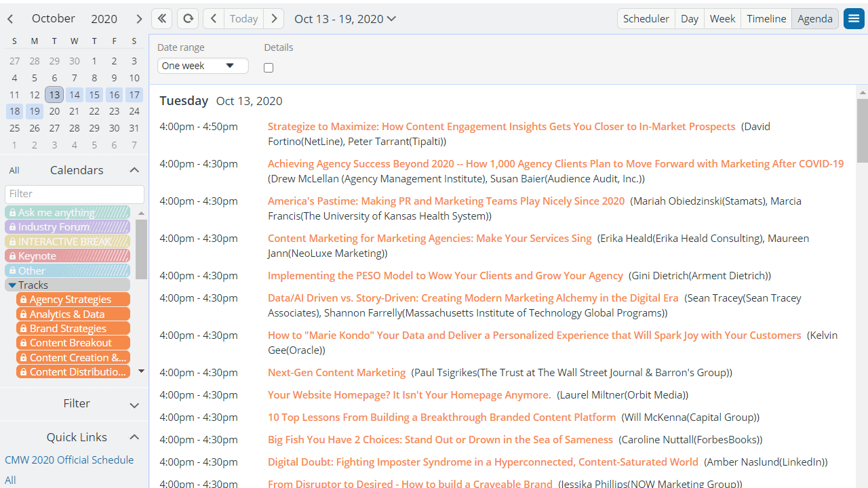This screenshot has height=488, width=868.
Task: Open the Next-Gen Content Marketing session
Action: pos(336,372)
